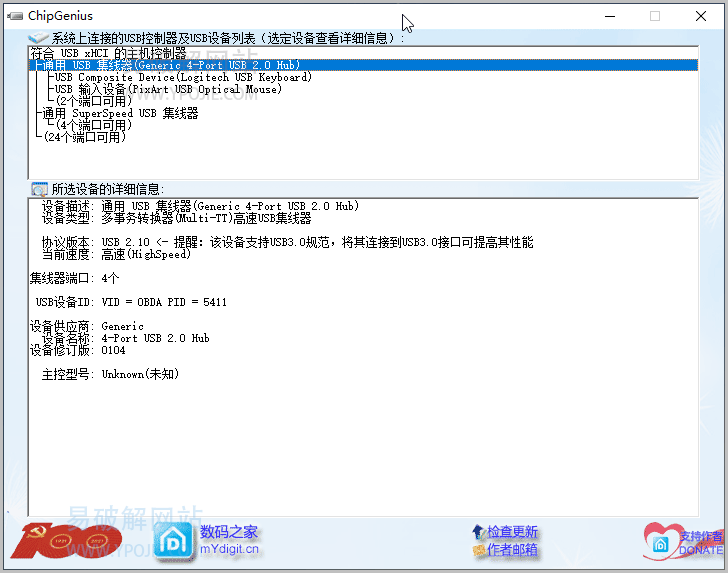This screenshot has height=573, width=728.
Task: Maximize the ChipGenius window
Action: click(x=655, y=16)
